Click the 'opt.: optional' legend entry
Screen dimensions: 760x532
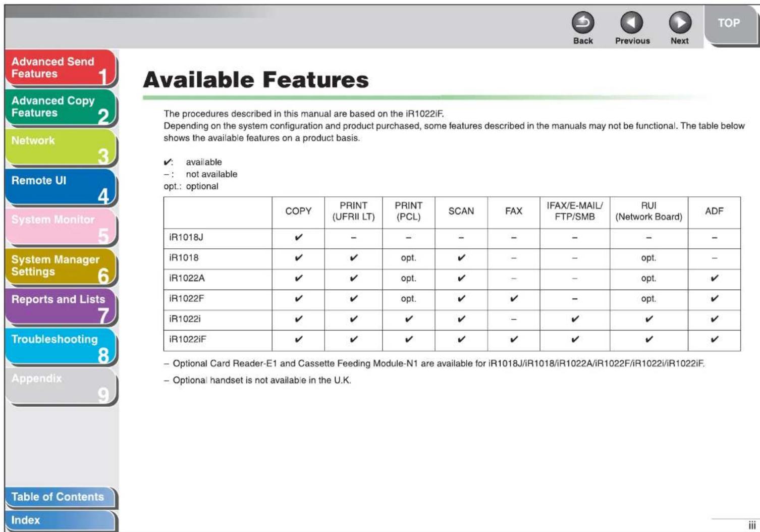click(191, 186)
